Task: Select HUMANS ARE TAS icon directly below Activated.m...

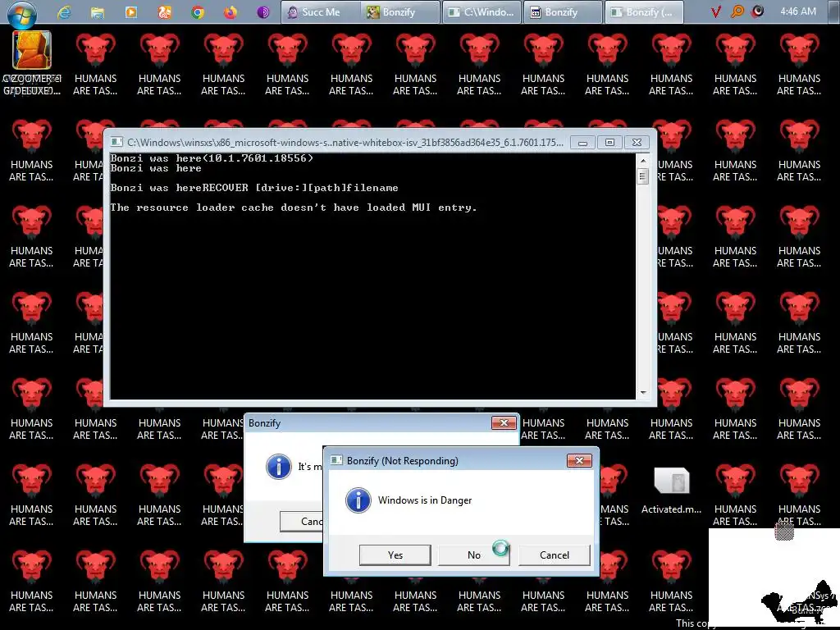Action: (671, 580)
